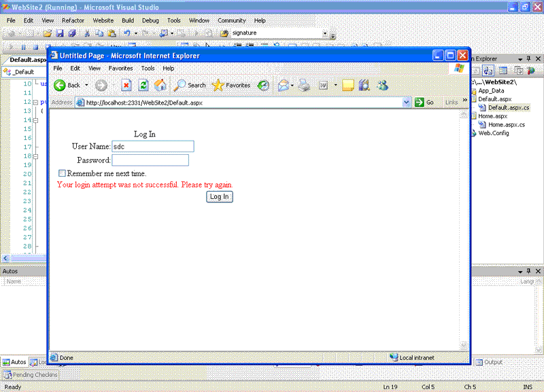Viewport: 544px width, 392px height.
Task: Open the Undo dropdown arrow in Visual Studio
Action: (x=135, y=33)
